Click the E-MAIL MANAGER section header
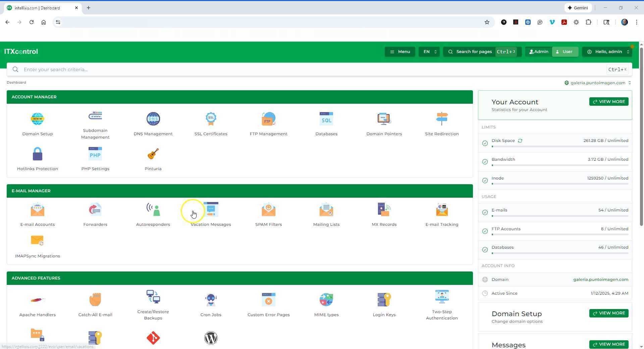 240,191
